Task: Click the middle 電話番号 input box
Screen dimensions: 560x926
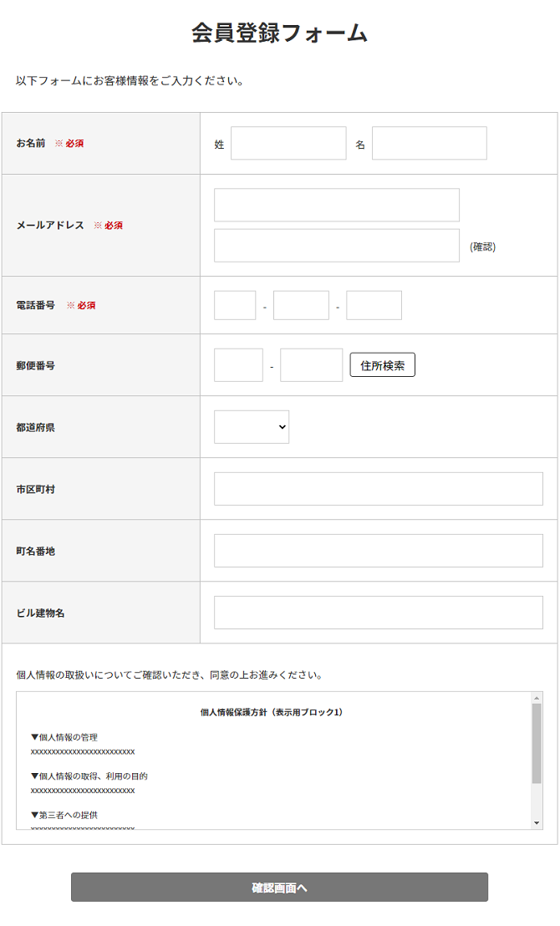Action: pyautogui.click(x=301, y=305)
